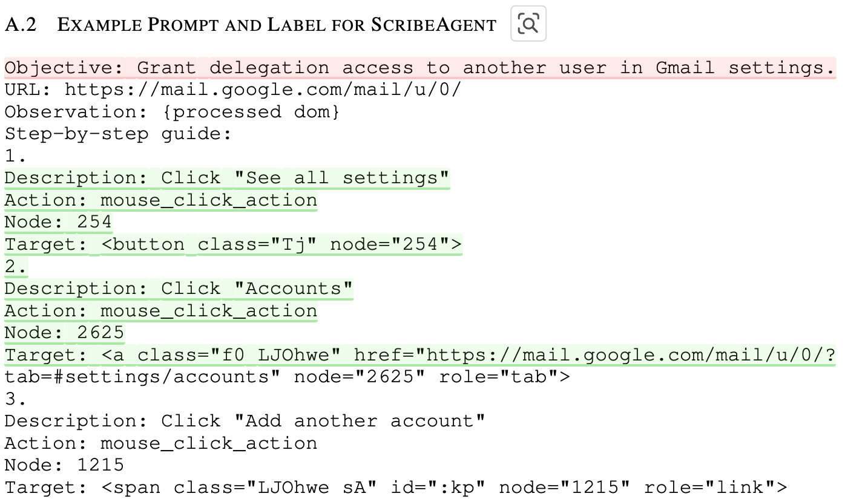Select highlighted Description Click "Accounts"
868x502 pixels.
[179, 288]
